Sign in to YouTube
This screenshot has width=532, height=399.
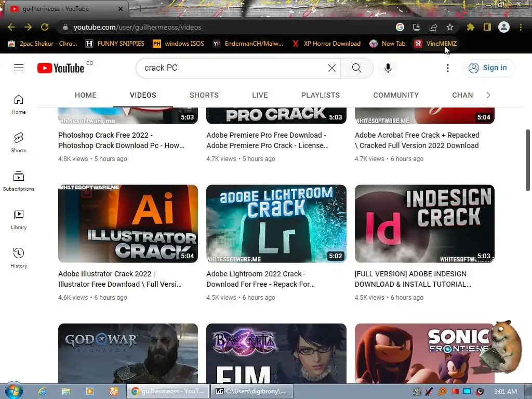(x=488, y=68)
